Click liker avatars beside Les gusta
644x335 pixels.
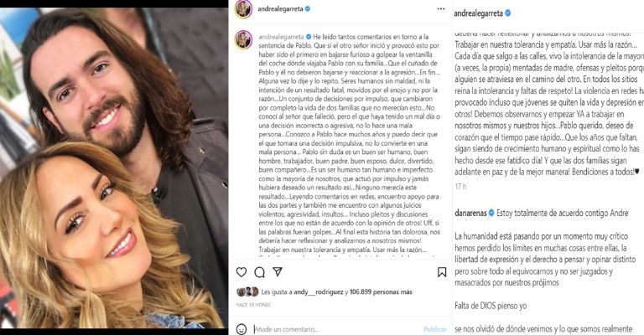coord(247,292)
